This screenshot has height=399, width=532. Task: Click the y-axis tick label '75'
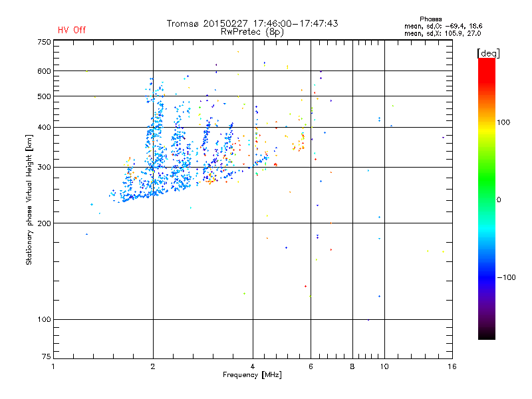[47, 356]
